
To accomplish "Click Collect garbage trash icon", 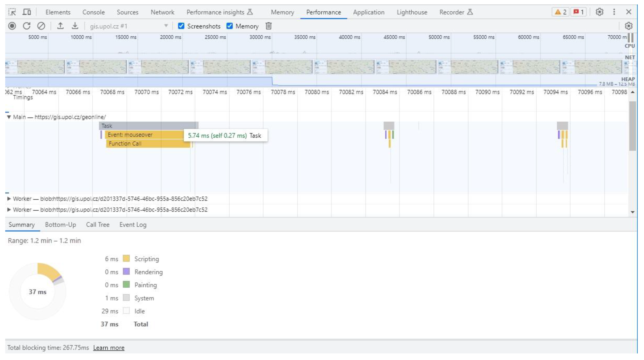I will coord(269,26).
